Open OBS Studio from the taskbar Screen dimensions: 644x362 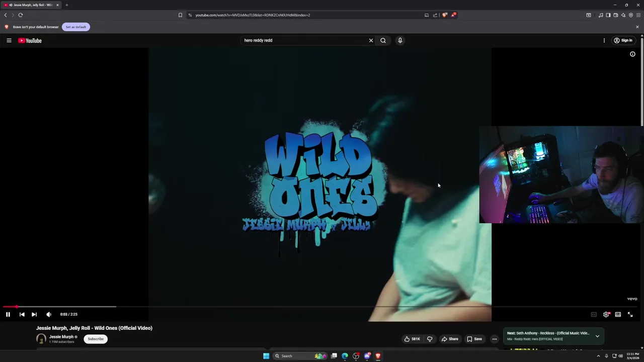click(x=356, y=356)
